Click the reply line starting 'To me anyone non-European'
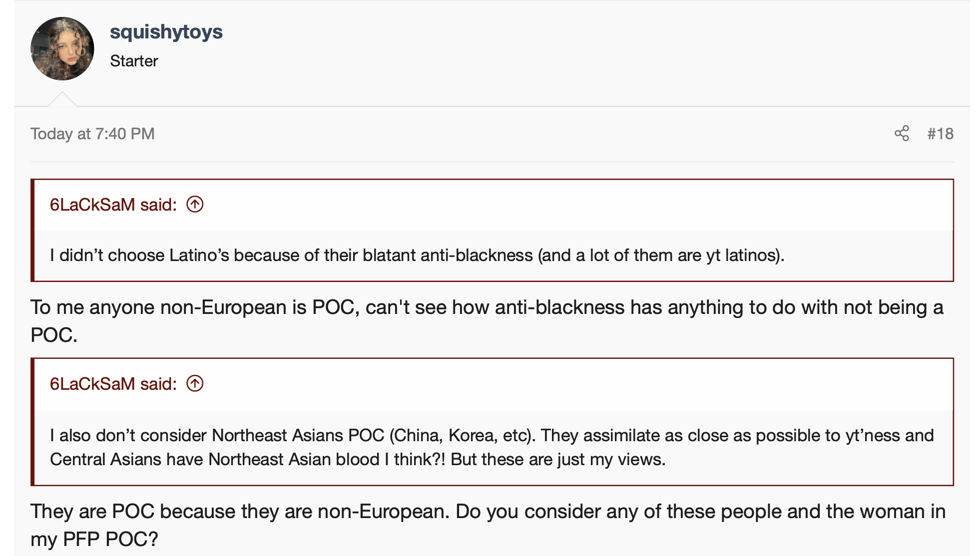Viewport: 980px width, 556px height. tap(487, 307)
